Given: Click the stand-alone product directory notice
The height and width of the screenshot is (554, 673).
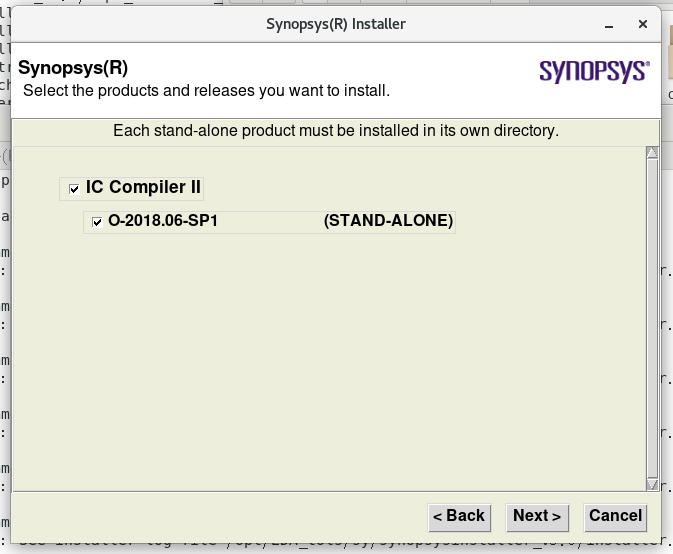Looking at the screenshot, I should tap(336, 130).
